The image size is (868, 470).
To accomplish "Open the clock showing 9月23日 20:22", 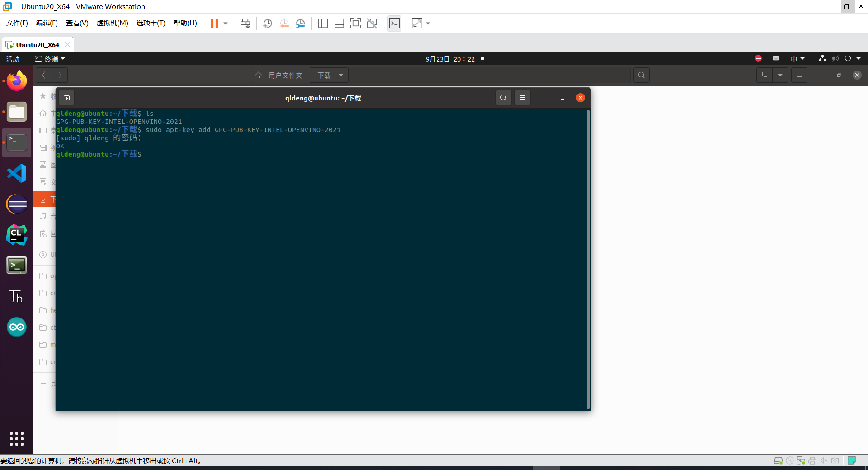I will 450,59.
